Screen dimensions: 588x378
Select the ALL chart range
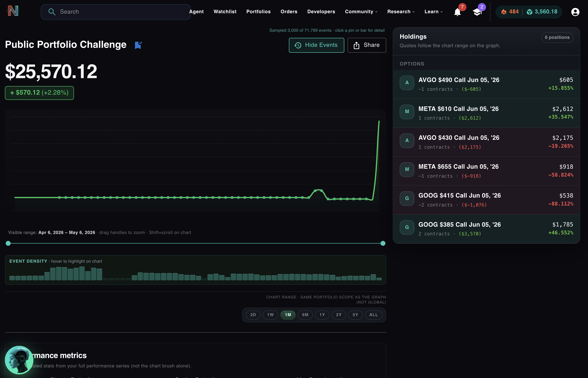tap(374, 315)
